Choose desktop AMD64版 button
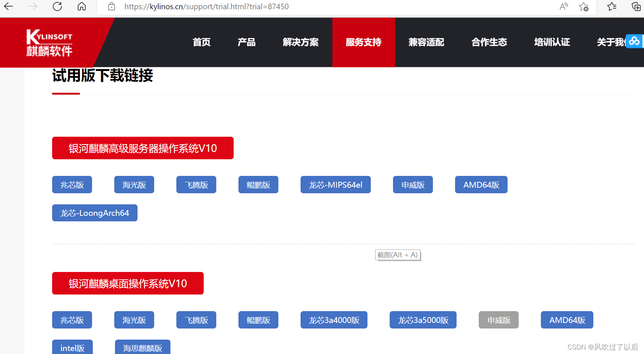Viewport: 644px width, 354px height. point(567,320)
